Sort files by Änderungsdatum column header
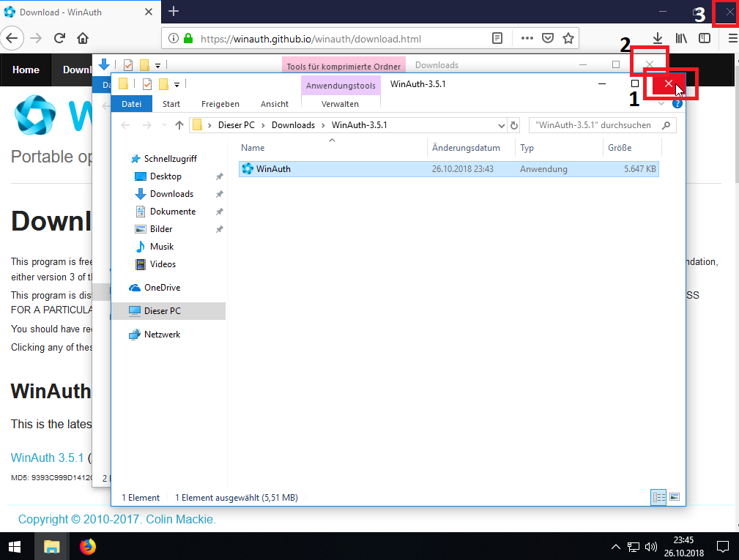This screenshot has width=739, height=560. pyautogui.click(x=466, y=148)
